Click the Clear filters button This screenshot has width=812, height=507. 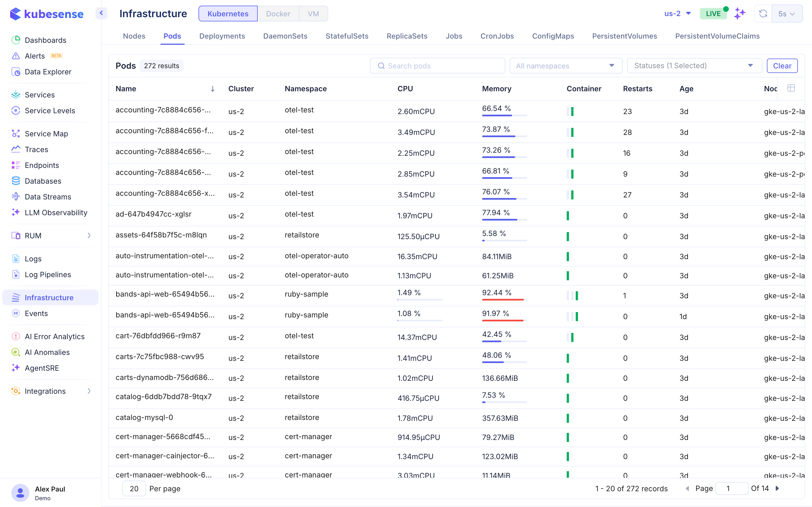click(x=782, y=66)
